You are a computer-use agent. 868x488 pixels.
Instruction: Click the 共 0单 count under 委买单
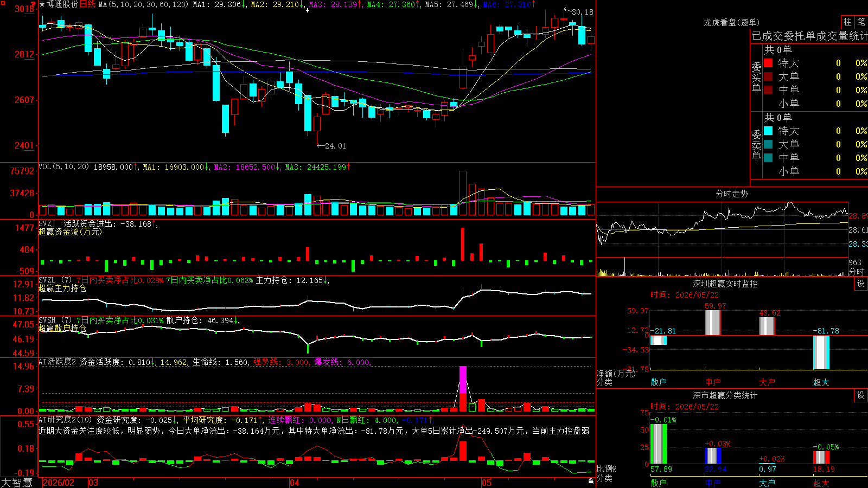pos(778,49)
